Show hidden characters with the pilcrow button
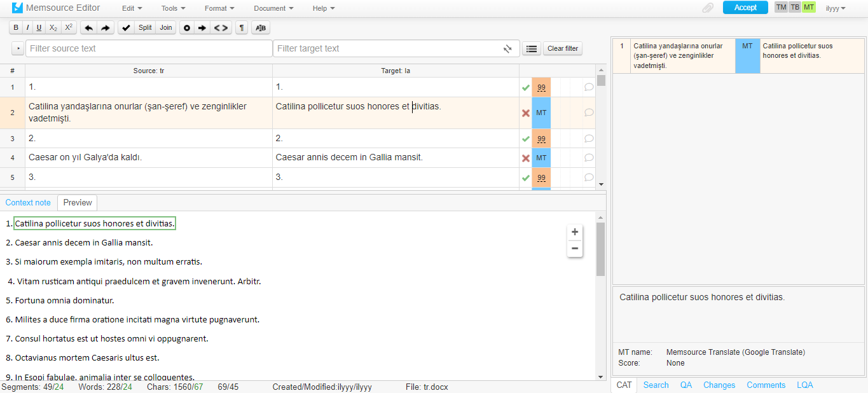 point(242,27)
